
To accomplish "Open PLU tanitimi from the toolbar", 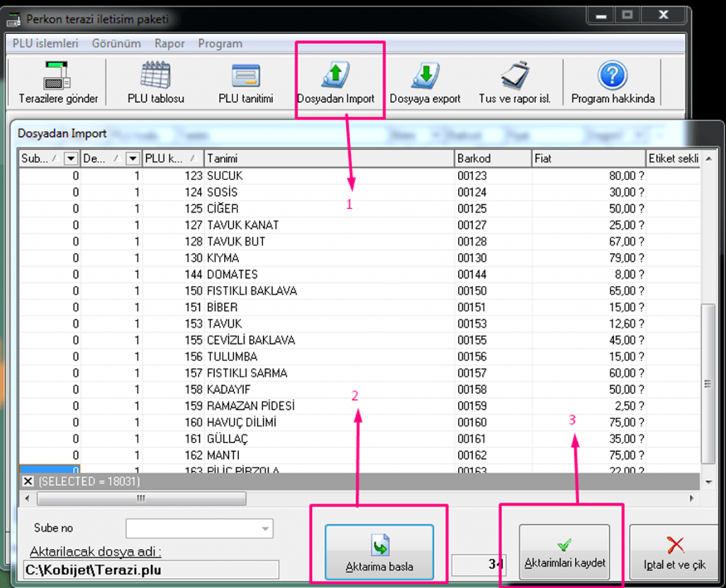I will coord(245,82).
